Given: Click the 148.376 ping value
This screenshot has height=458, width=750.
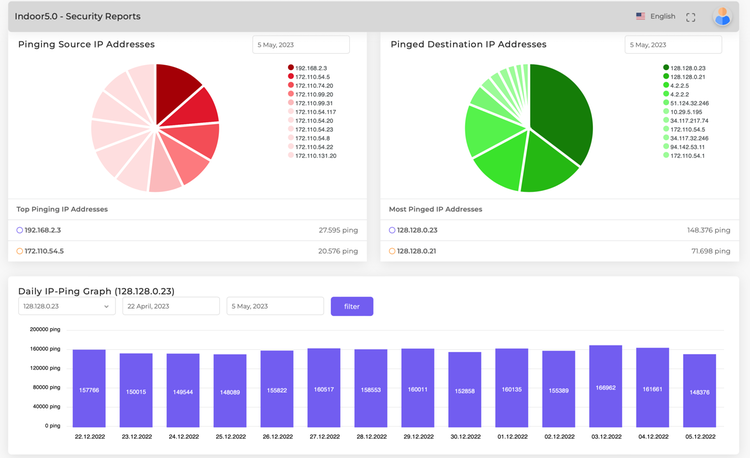Looking at the screenshot, I should pos(708,230).
